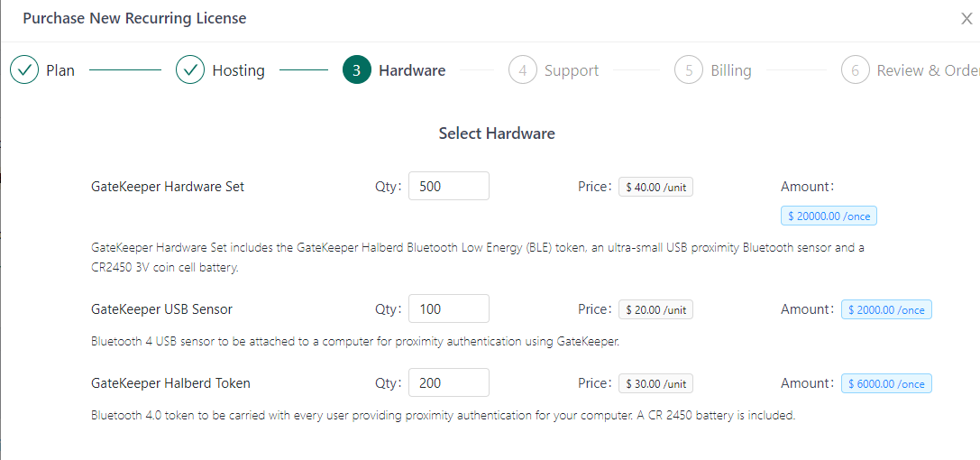Screen dimensions: 980x460
Task: Click the GateKeeper Hardware Set quantity field
Action: pos(448,187)
